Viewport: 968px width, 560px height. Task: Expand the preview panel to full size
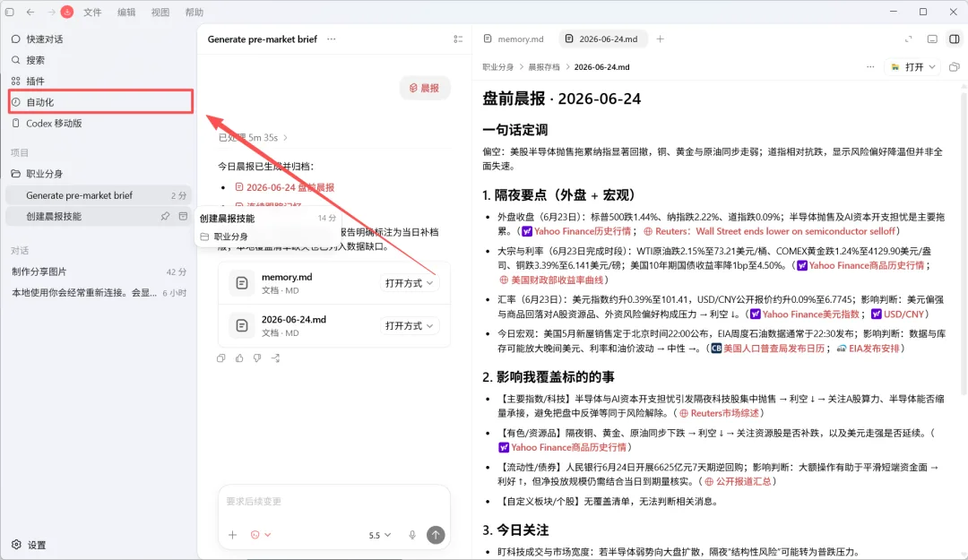click(908, 39)
